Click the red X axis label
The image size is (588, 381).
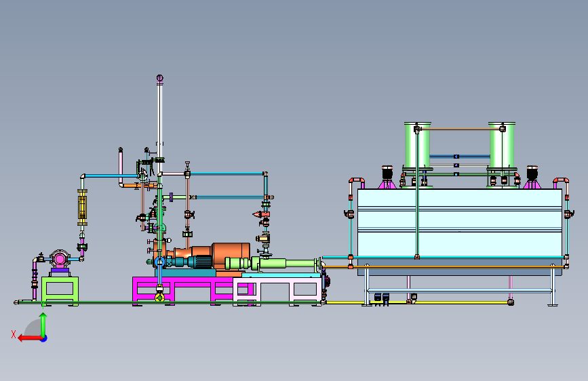(x=14, y=334)
